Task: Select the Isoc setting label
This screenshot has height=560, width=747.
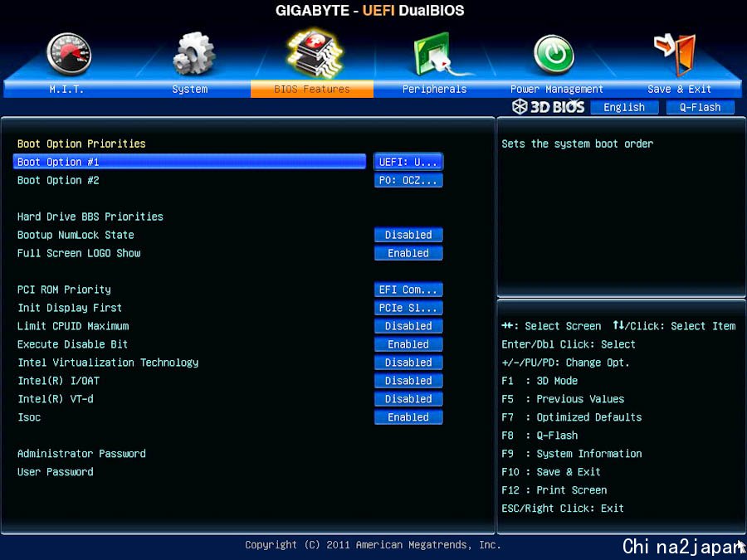Action: click(29, 417)
